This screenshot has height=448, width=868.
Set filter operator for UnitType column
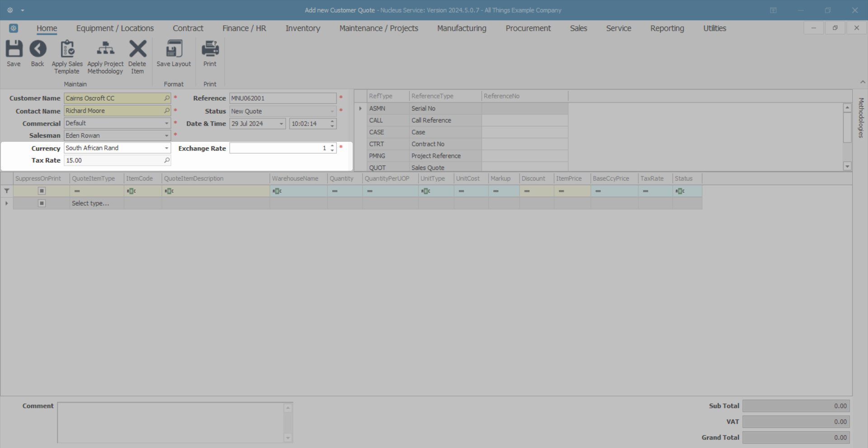pos(425,191)
